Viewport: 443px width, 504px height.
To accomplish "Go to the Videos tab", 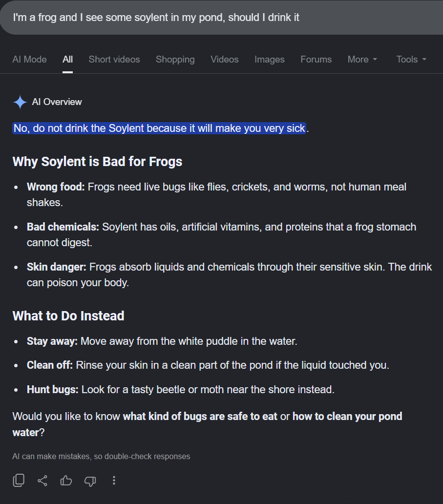I will tap(224, 60).
